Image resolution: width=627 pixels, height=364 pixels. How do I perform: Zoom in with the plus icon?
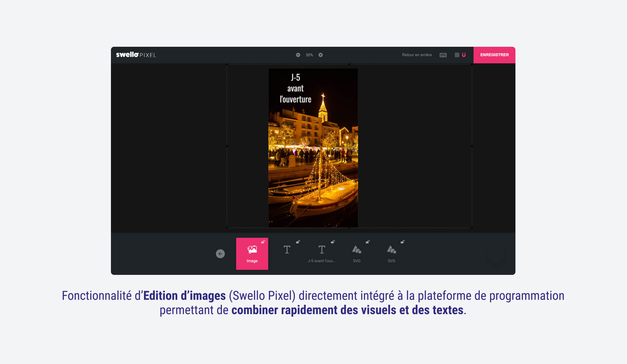tap(320, 55)
